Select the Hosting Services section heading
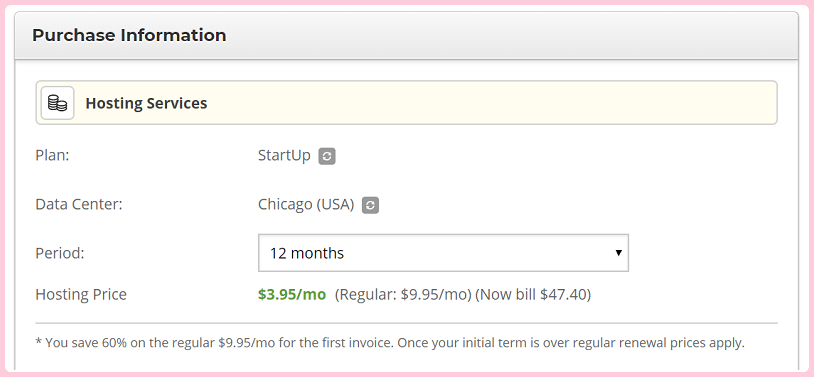Viewport: 814px width, 377px height. pyautogui.click(x=146, y=103)
